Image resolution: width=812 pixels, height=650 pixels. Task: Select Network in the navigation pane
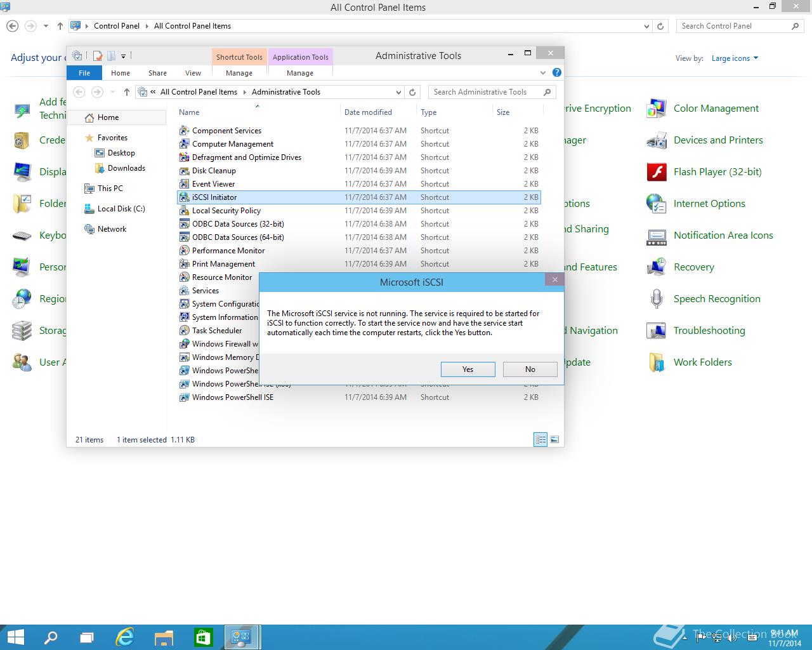pos(106,229)
